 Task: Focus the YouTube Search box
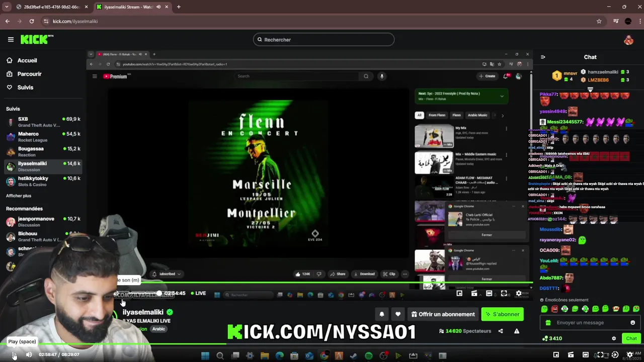pos(297,76)
